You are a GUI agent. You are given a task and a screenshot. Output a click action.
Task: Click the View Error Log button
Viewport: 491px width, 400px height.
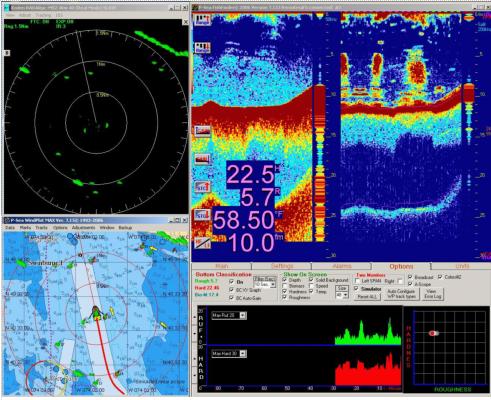click(433, 294)
